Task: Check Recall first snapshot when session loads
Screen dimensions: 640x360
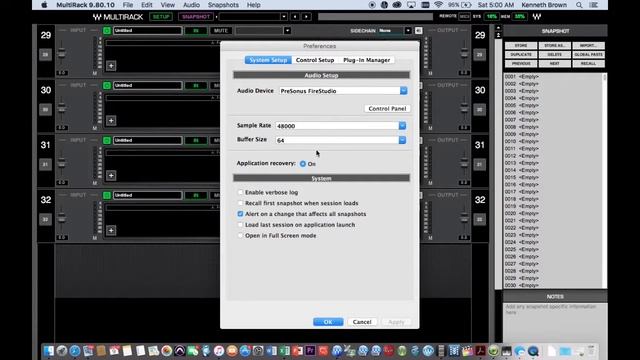Action: (x=240, y=203)
